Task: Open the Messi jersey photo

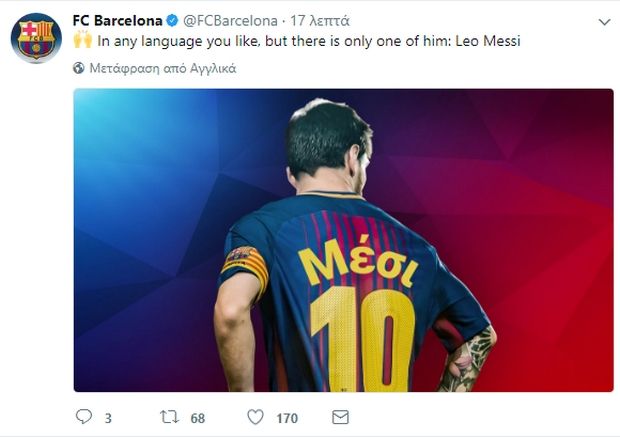Action: click(x=343, y=240)
